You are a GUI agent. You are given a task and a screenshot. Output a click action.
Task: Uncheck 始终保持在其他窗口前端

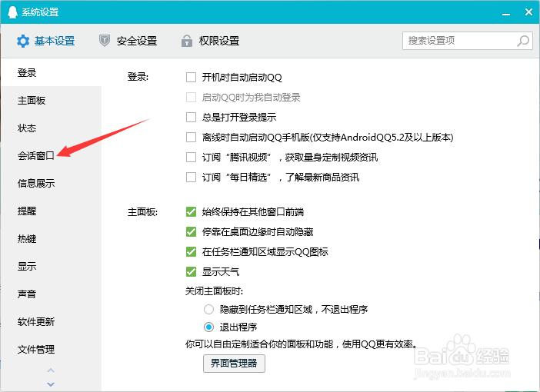pos(191,211)
